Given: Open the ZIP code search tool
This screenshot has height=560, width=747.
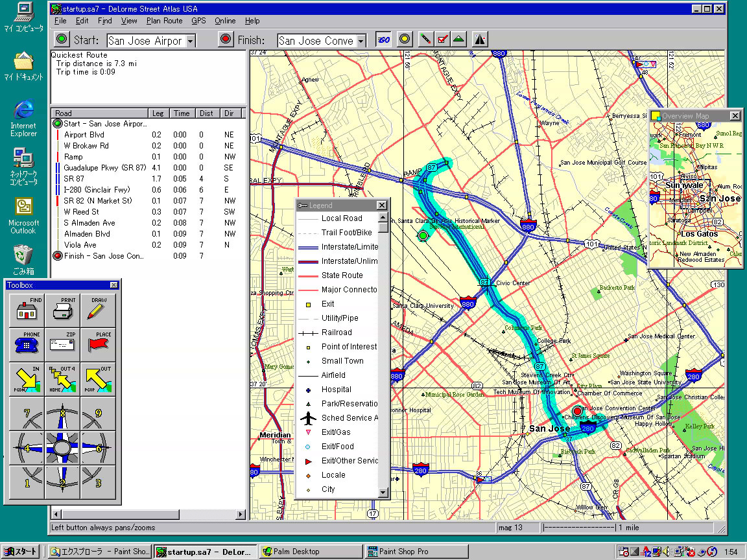Looking at the screenshot, I should tap(62, 344).
